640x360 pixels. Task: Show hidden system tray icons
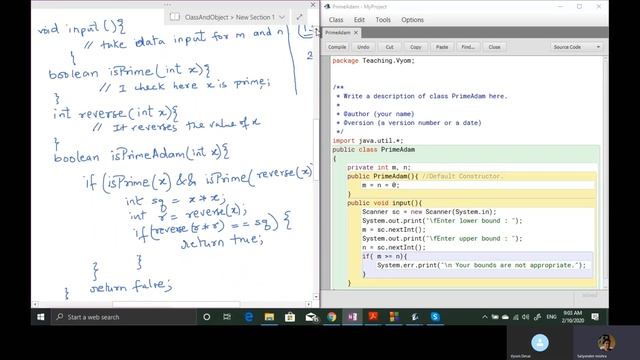tap(484, 317)
